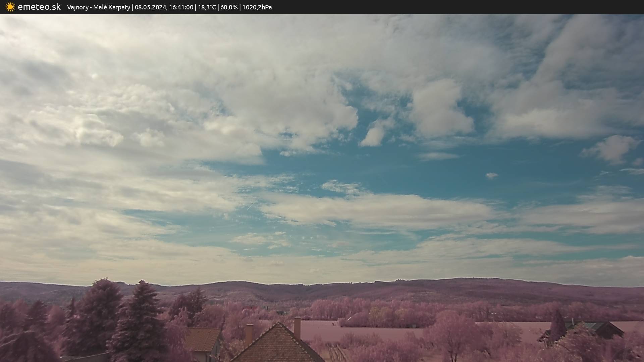Click the tall chimney on the central roof
The width and height of the screenshot is (644, 362).
coord(297,327)
